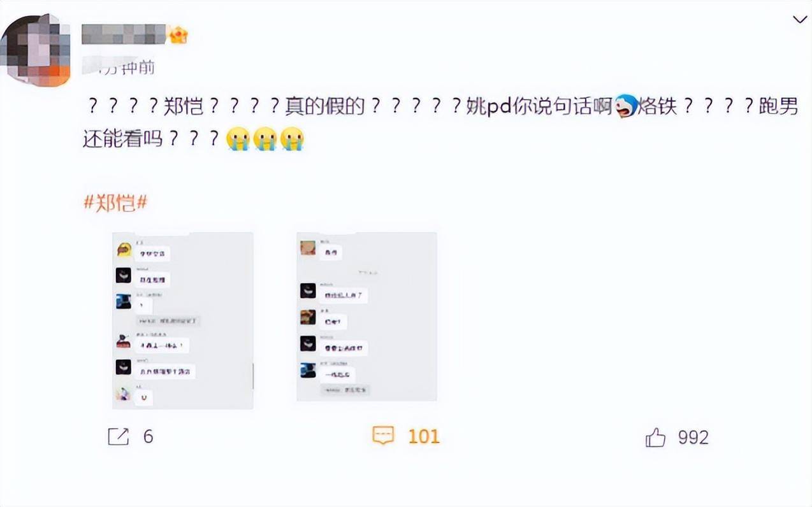Click the repost icon beside 6
The width and height of the screenshot is (812, 507).
coord(119,436)
